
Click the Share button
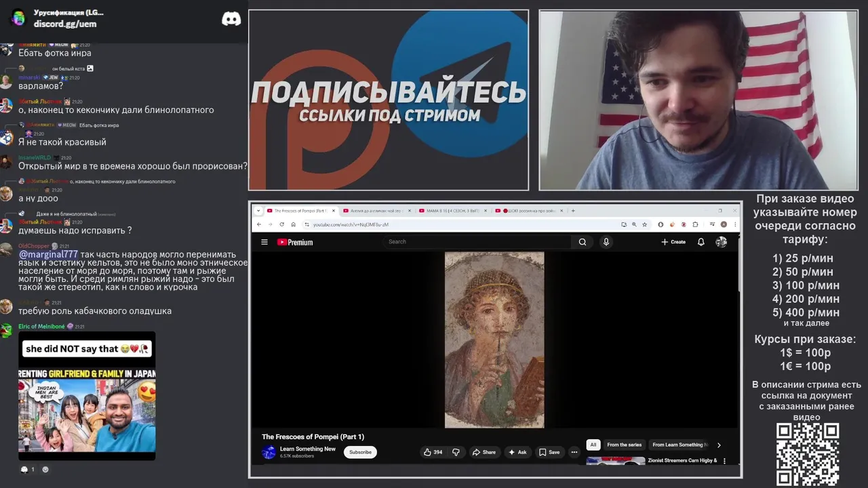point(484,452)
